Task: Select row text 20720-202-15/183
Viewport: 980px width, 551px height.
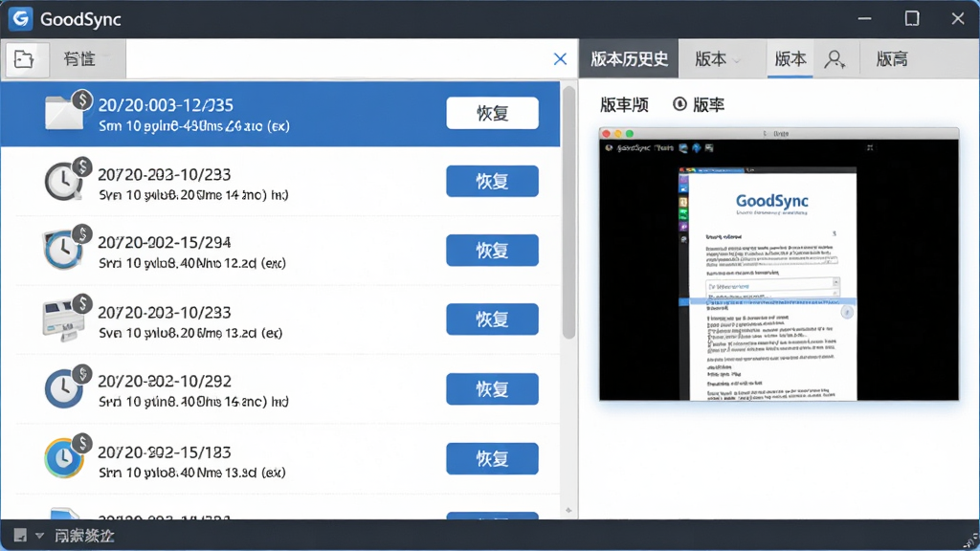Action: pos(165,452)
